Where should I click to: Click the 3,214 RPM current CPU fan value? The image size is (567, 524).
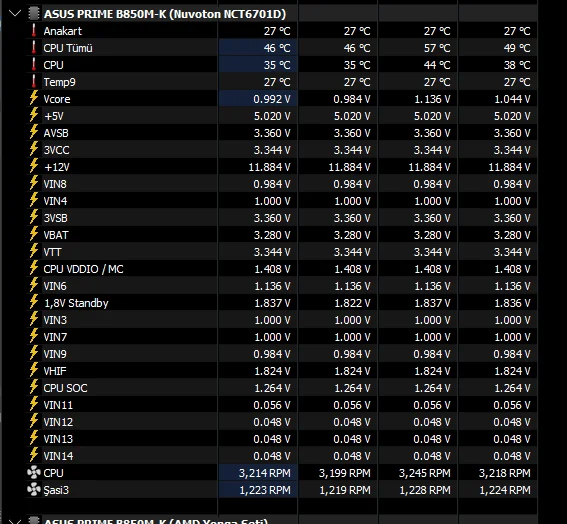[x=265, y=473]
